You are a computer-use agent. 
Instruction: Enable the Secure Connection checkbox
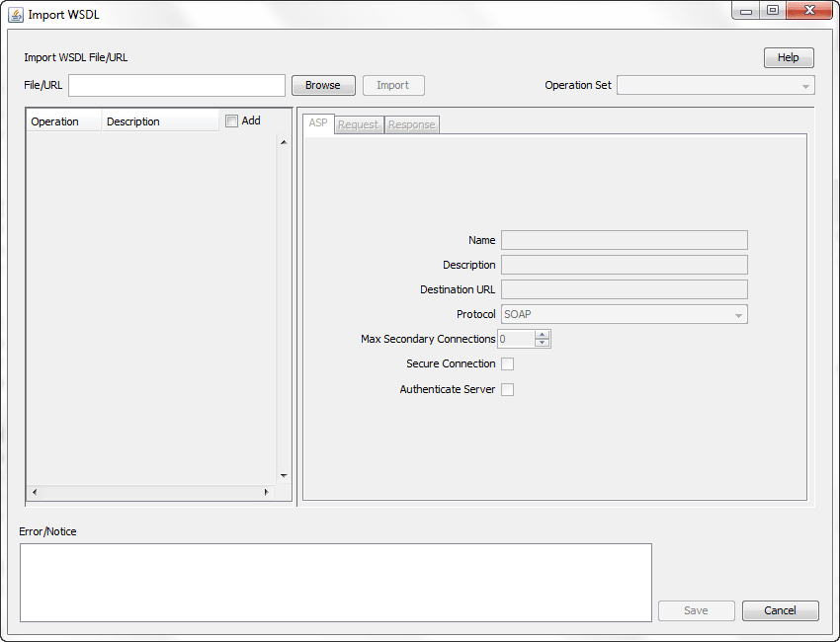[x=507, y=364]
